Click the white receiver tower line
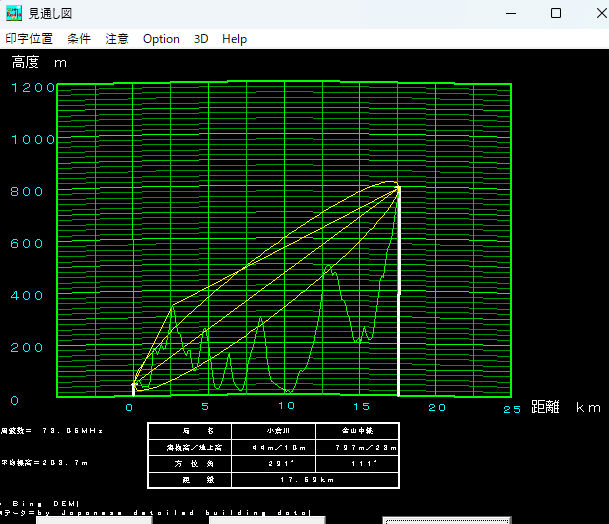The image size is (609, 524). (399, 300)
